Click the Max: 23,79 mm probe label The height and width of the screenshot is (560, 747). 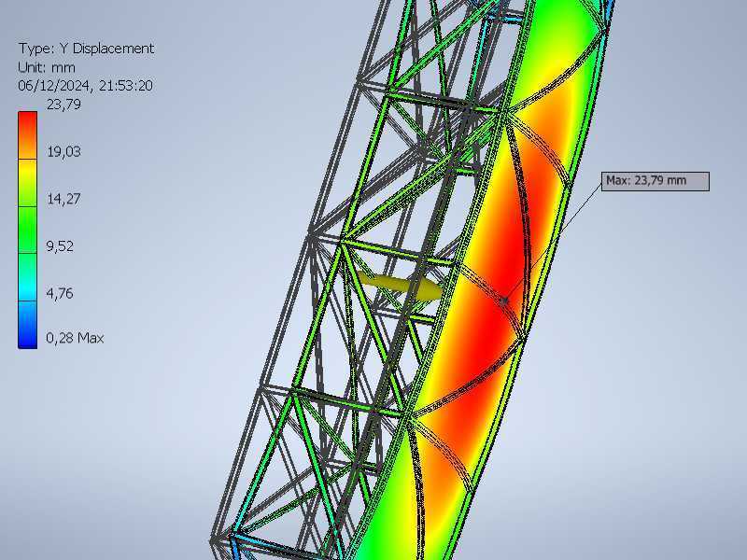click(655, 181)
